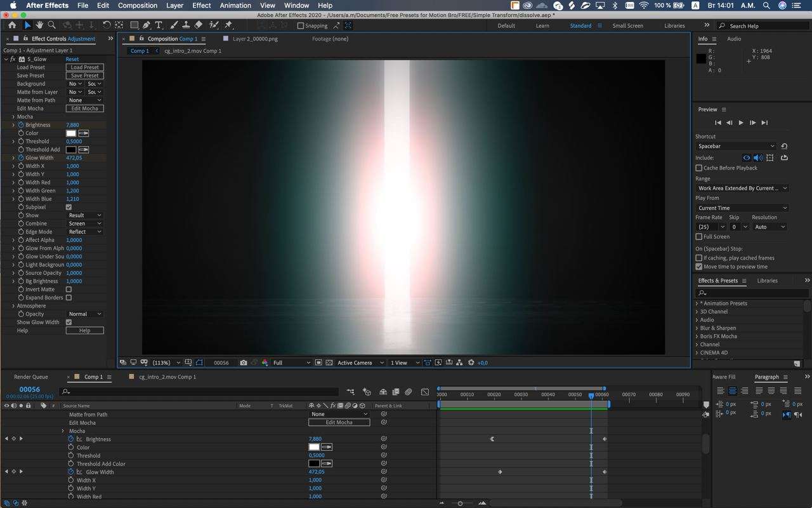The width and height of the screenshot is (812, 508).
Task: Click the Brightness stopwatch in Effect Controls
Action: pos(21,125)
